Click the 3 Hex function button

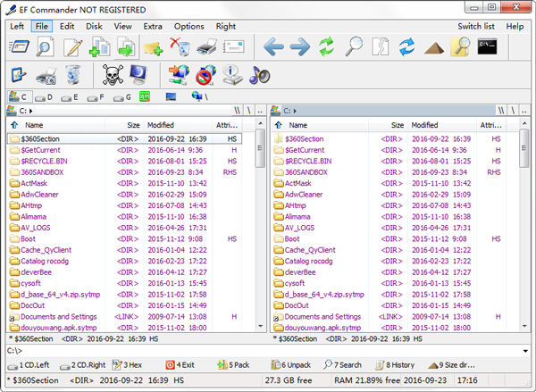tap(127, 365)
